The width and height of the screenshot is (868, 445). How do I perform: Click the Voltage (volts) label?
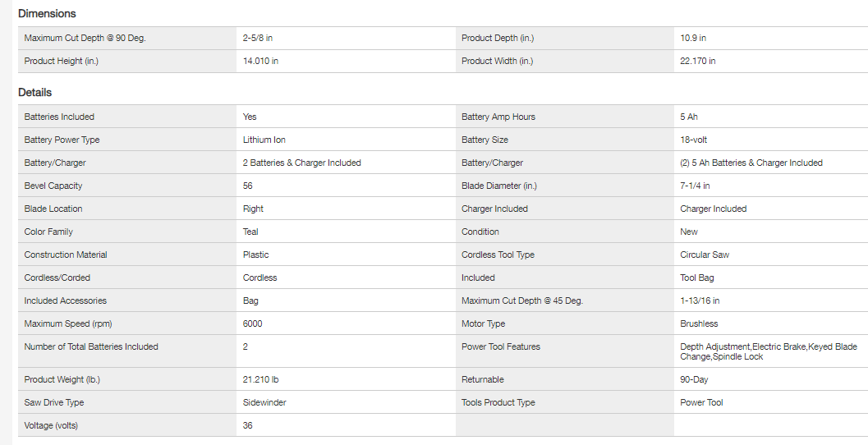[x=51, y=425]
